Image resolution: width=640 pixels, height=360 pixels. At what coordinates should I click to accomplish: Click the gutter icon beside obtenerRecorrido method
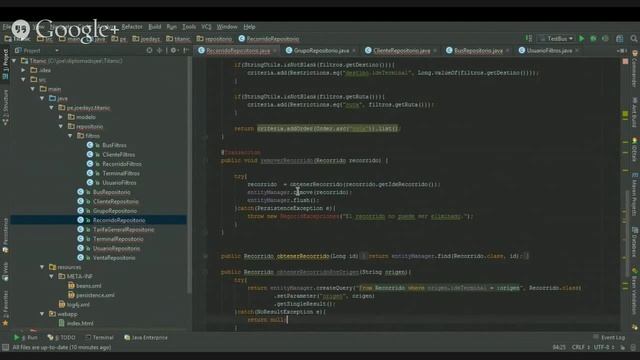(205, 256)
